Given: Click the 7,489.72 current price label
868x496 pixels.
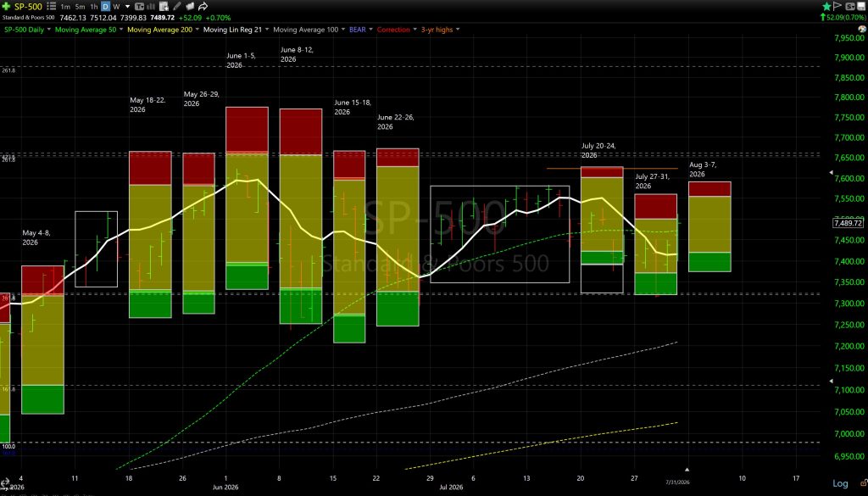Looking at the screenshot, I should coord(848,223).
